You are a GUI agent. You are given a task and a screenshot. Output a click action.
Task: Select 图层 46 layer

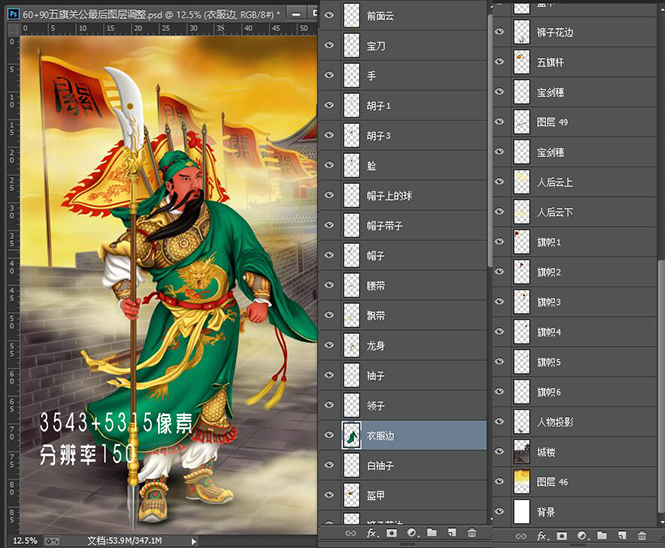click(x=575, y=482)
